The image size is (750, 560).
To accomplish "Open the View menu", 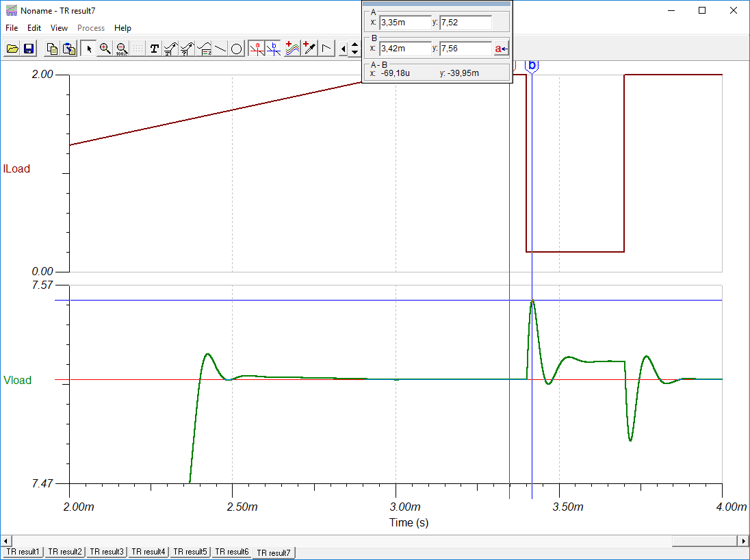I will tap(60, 28).
